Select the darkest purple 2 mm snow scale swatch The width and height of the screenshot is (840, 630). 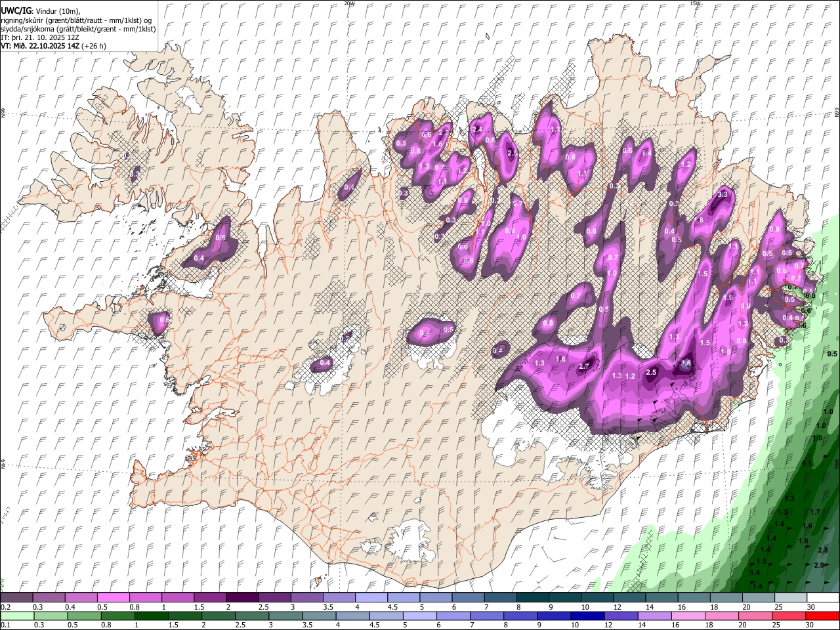coord(241,597)
